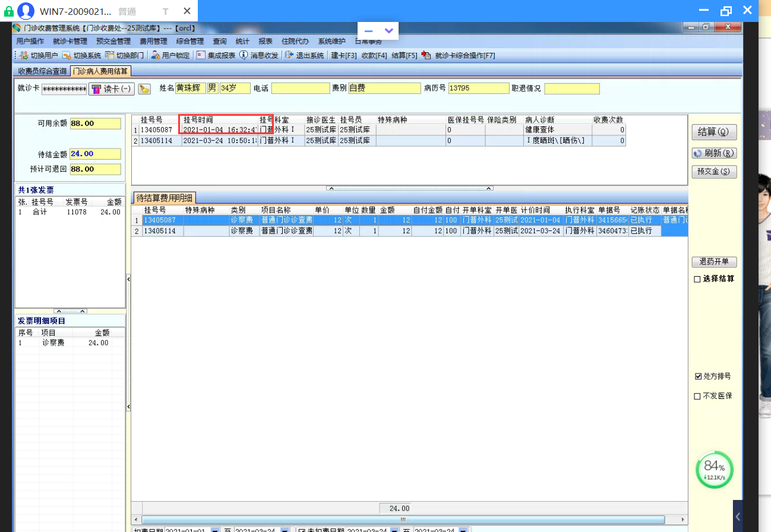This screenshot has width=771, height=532.
Task: Click the 收款[F4] toolbar item
Action: click(x=374, y=55)
